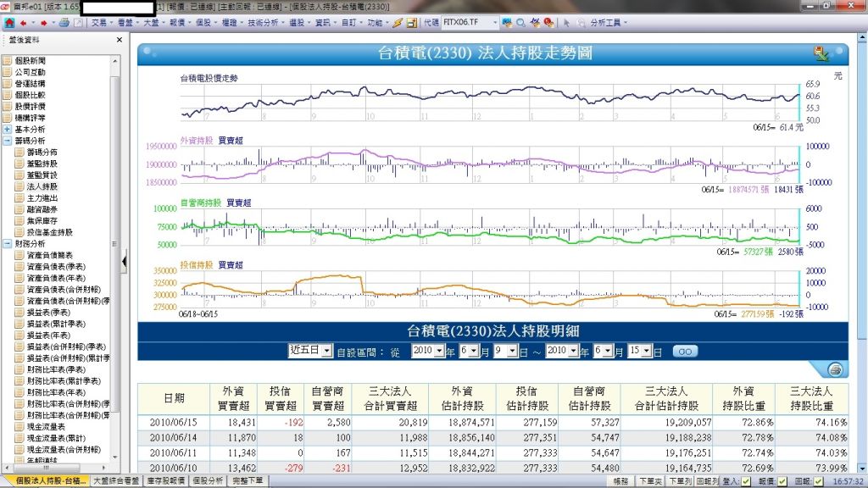868x488 pixels.
Task: Open the 個股 menu
Action: 205,23
